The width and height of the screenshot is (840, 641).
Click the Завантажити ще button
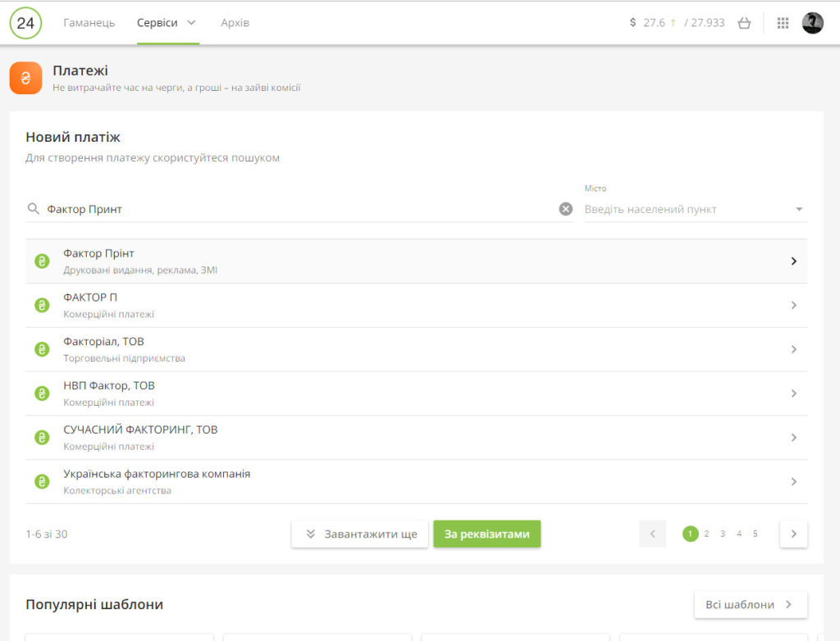360,534
